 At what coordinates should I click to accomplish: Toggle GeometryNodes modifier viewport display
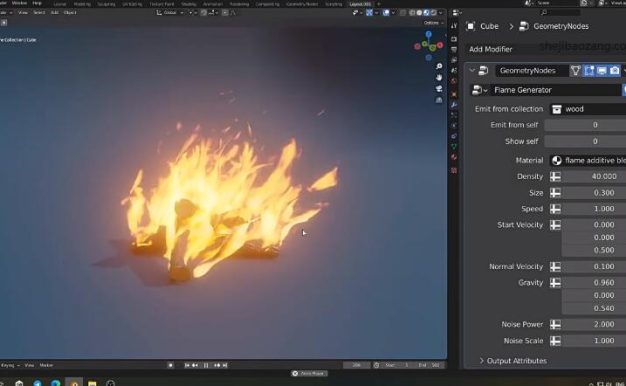click(x=602, y=71)
